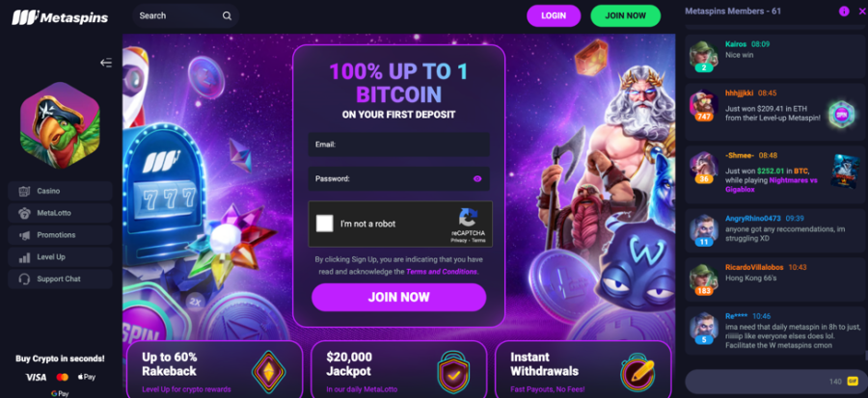Open the Nightmares vs Gigablox game thumbnail
868x398 pixels.
click(x=844, y=172)
